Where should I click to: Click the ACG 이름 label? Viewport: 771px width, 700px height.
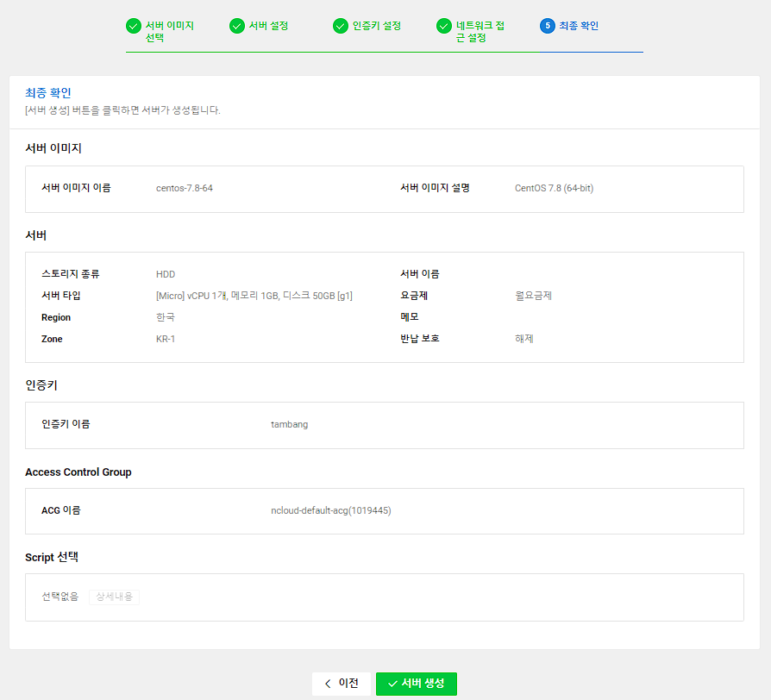point(61,510)
